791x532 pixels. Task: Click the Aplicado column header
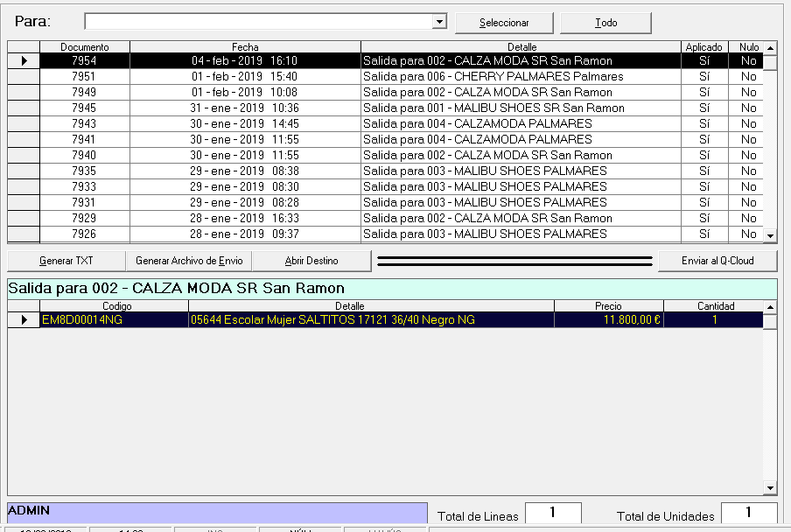tap(704, 46)
